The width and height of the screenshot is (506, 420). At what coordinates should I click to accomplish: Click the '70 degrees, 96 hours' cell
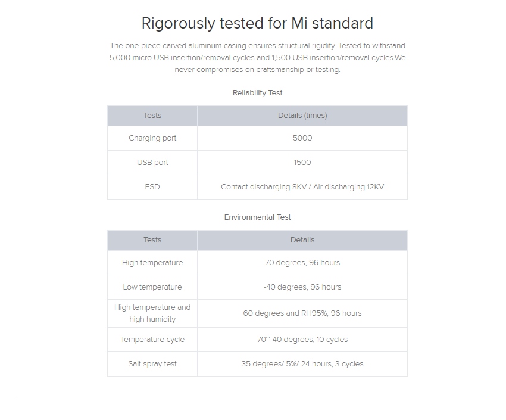pyautogui.click(x=302, y=263)
